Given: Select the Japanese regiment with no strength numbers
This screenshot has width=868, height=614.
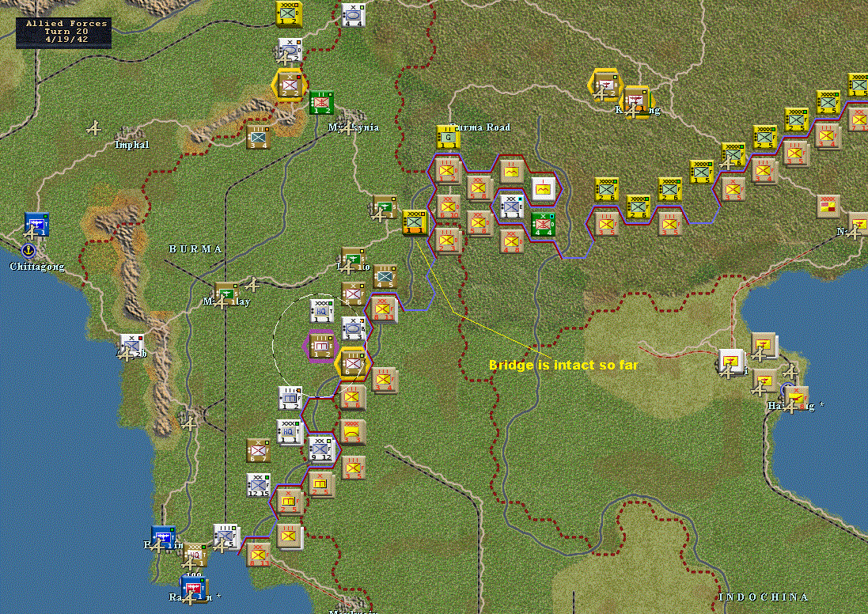Looking at the screenshot, I should 290,536.
